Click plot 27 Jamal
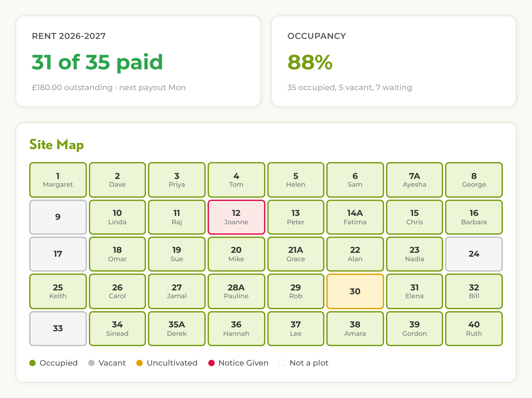The width and height of the screenshot is (532, 398). [x=177, y=291]
